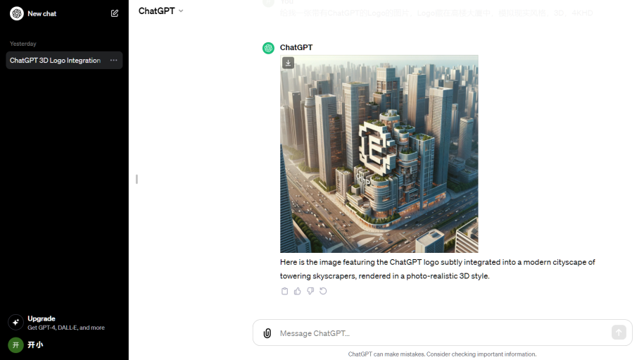Regenerate the ChatGPT response
The height and width of the screenshot is (360, 644).
(323, 291)
